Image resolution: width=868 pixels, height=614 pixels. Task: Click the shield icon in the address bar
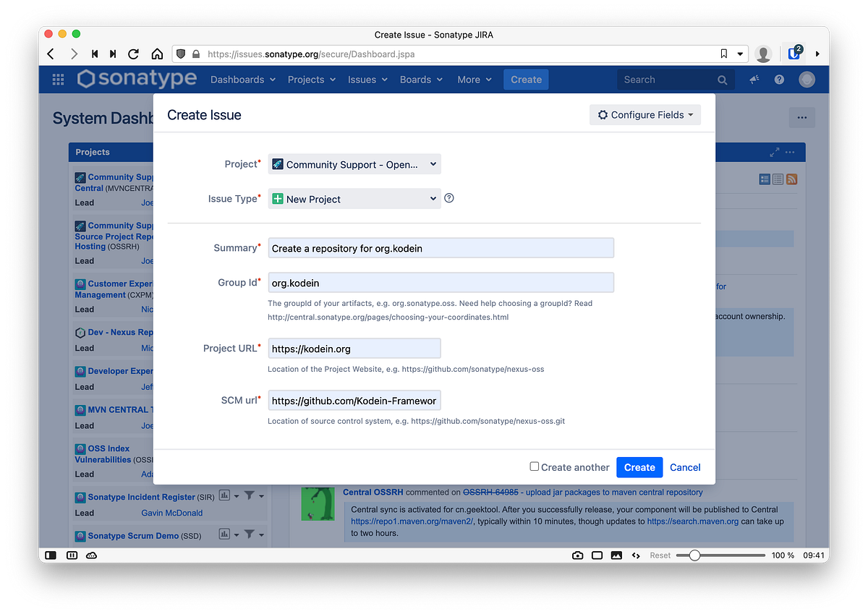(x=181, y=54)
